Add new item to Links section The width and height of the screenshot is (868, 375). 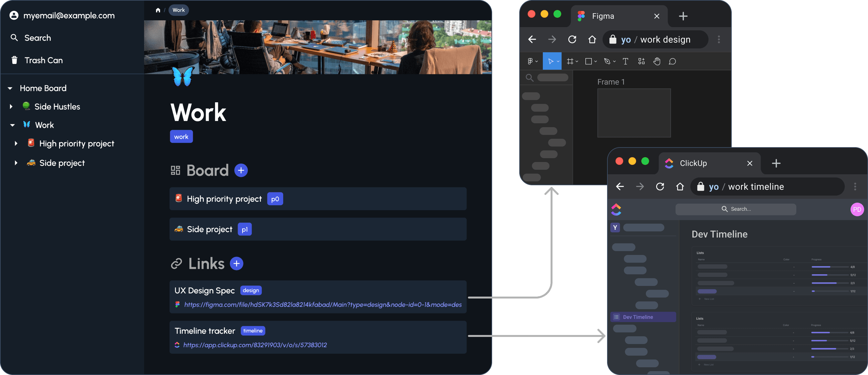(x=236, y=264)
